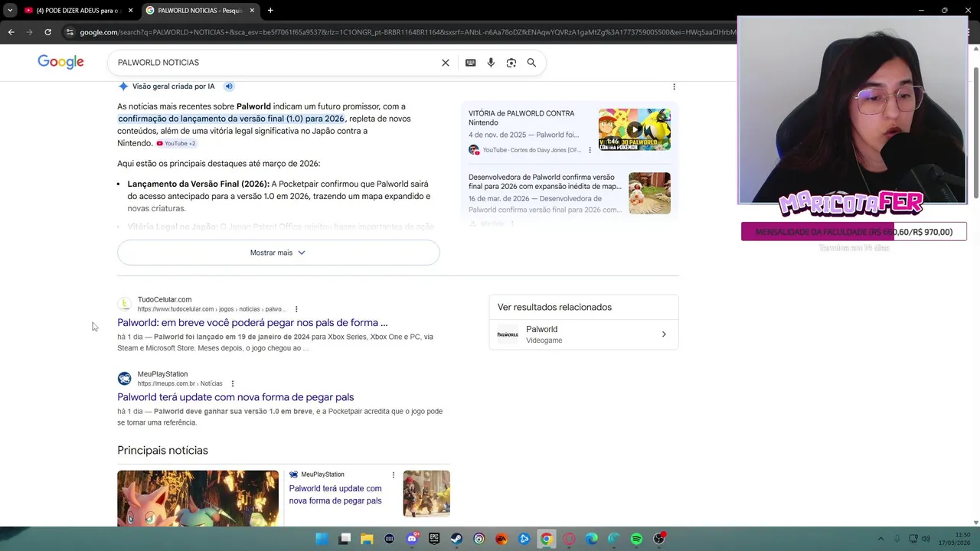Open the tab search dropdown arrow
The height and width of the screenshot is (551, 980).
[9, 11]
